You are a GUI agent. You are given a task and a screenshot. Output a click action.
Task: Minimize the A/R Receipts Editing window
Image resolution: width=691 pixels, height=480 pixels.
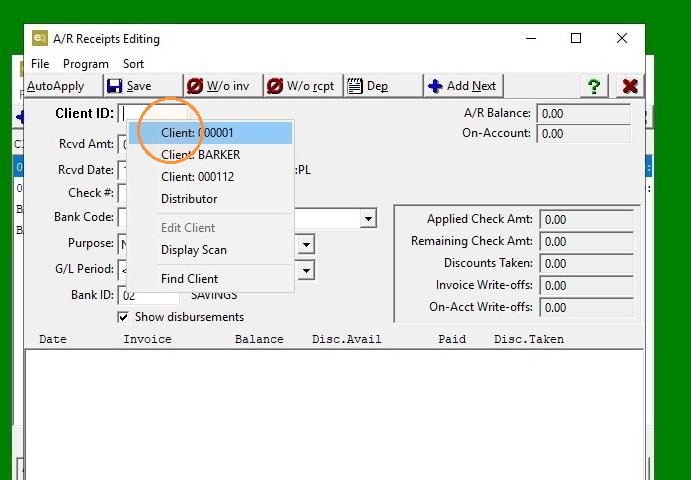click(531, 38)
